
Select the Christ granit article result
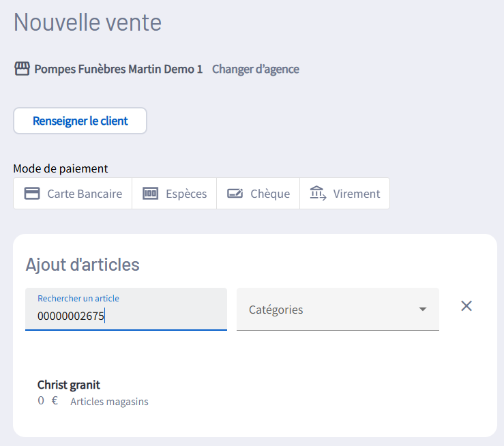point(69,385)
